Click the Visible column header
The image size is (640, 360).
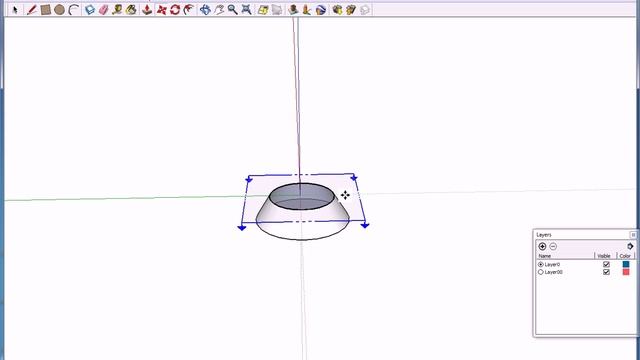click(x=604, y=256)
